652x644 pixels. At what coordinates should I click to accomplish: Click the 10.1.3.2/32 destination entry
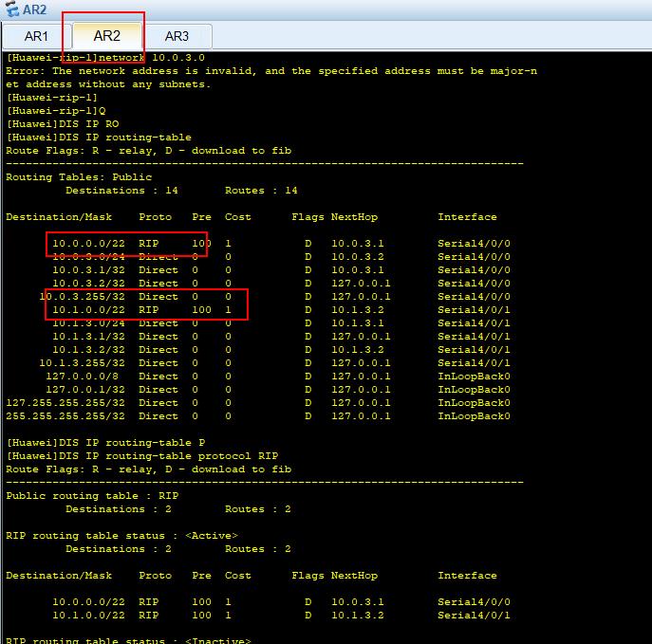[88, 350]
